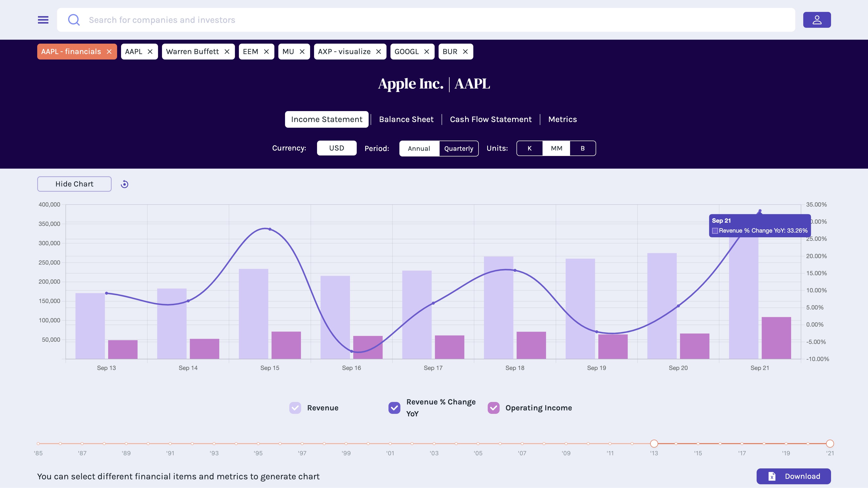Toggle Revenue % Change YoY checkbox
868x488 pixels.
click(x=394, y=408)
